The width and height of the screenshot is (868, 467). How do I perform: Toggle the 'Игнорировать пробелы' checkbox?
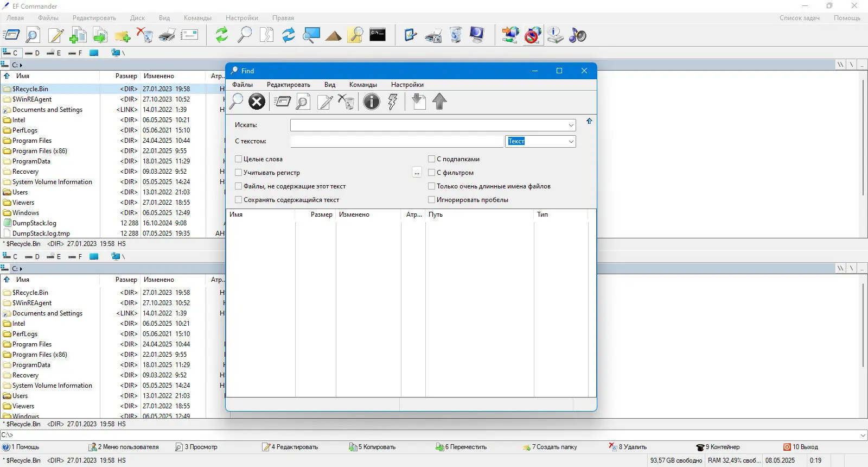pyautogui.click(x=432, y=200)
